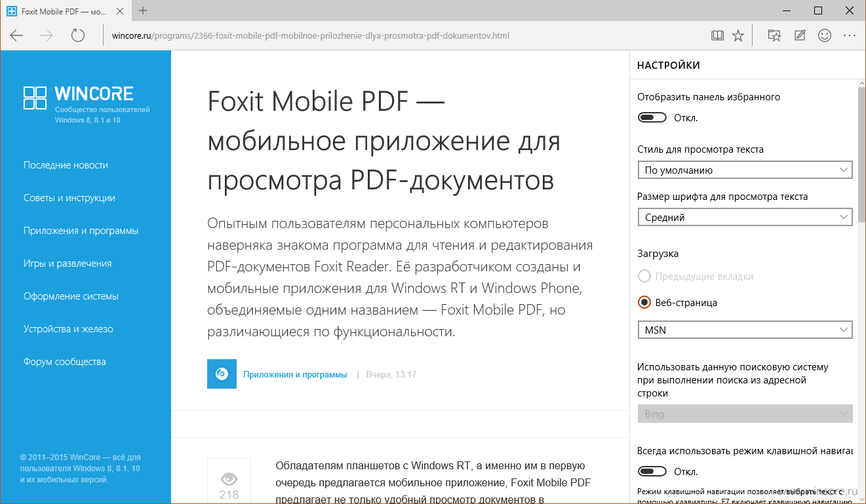Image resolution: width=866 pixels, height=504 pixels.
Task: Open the Игры и развлечения section
Action: click(x=68, y=263)
